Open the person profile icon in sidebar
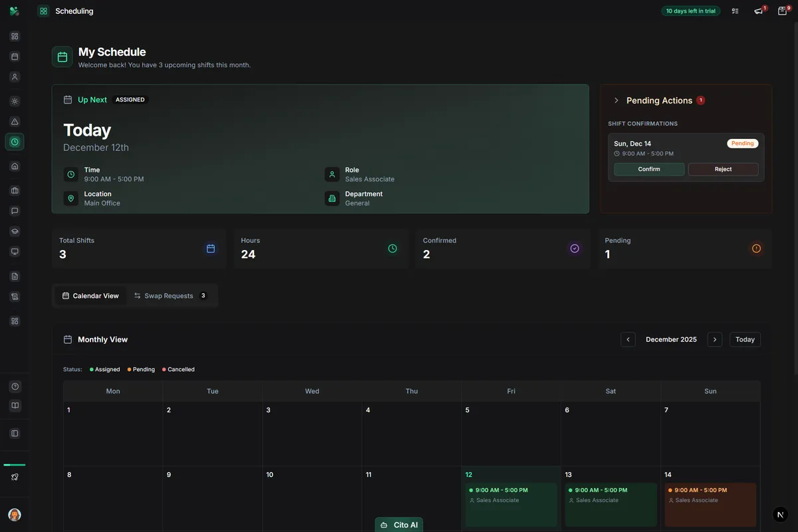Viewport: 798px width, 532px height. (x=15, y=76)
